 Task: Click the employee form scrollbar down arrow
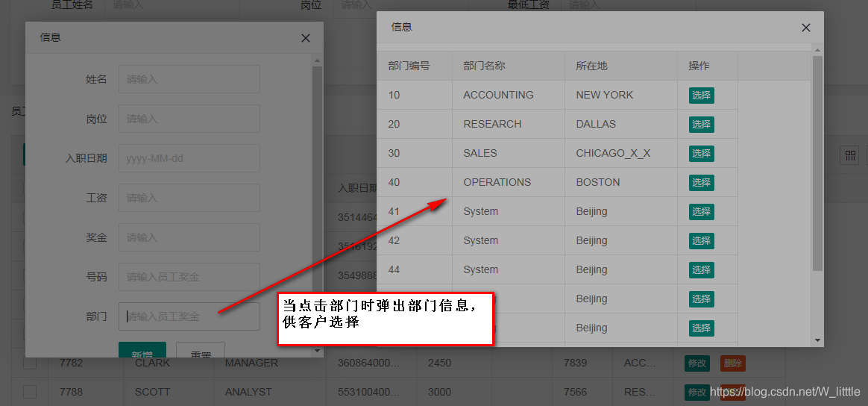(317, 351)
